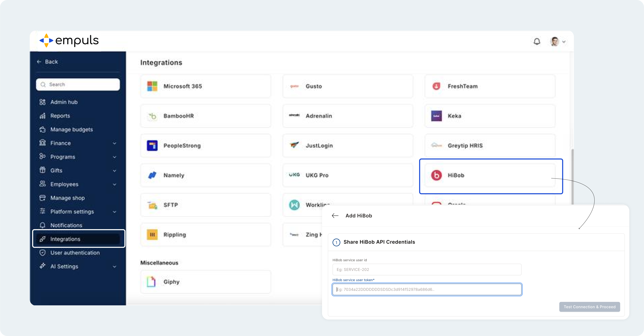644x336 pixels.
Task: Open User authentication in the sidebar
Action: pos(75,253)
